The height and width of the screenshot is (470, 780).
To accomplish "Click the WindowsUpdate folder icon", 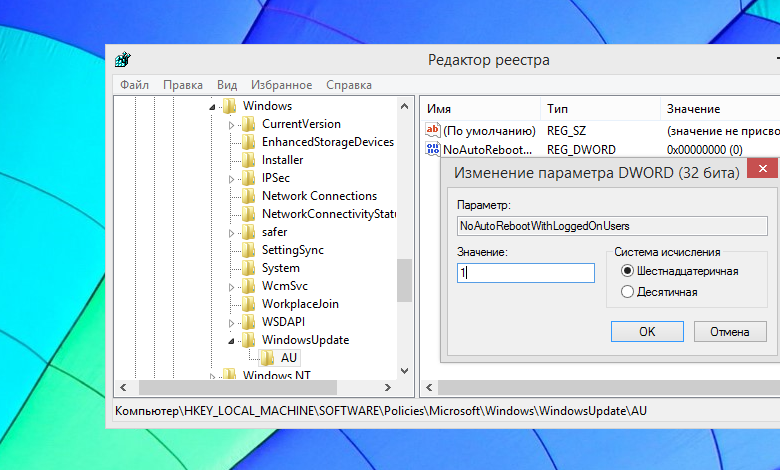I will point(248,340).
